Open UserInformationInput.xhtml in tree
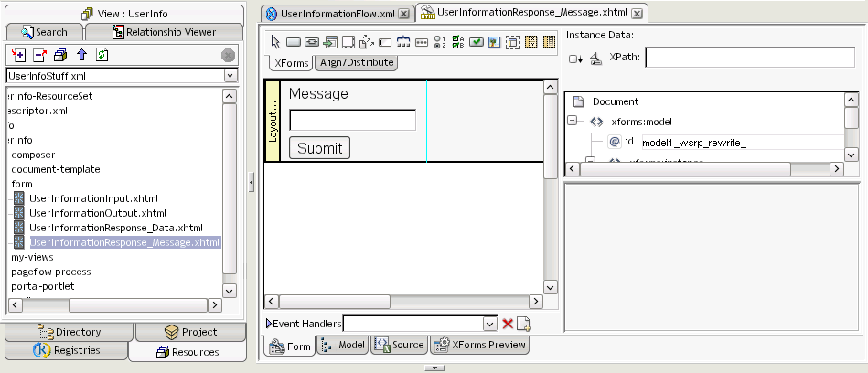The image size is (868, 373). [x=93, y=198]
